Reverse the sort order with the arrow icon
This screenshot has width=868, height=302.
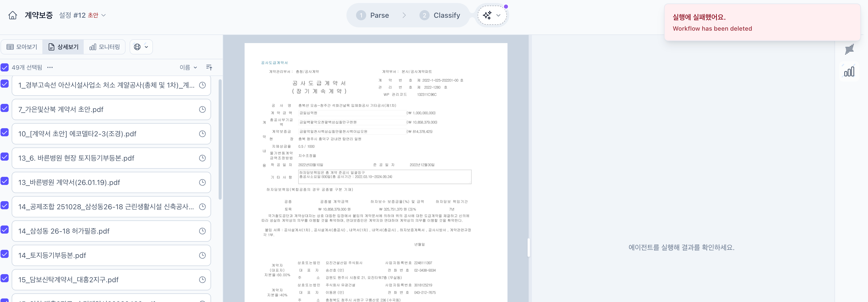click(x=209, y=67)
